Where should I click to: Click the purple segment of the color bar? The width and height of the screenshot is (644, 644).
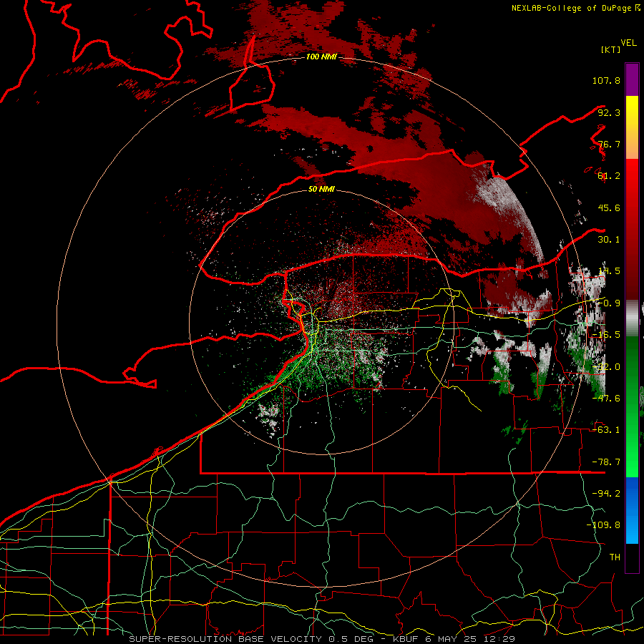click(632, 79)
